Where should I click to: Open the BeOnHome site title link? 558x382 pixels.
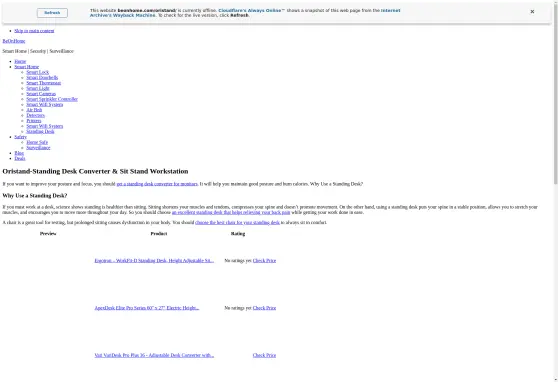14,41
